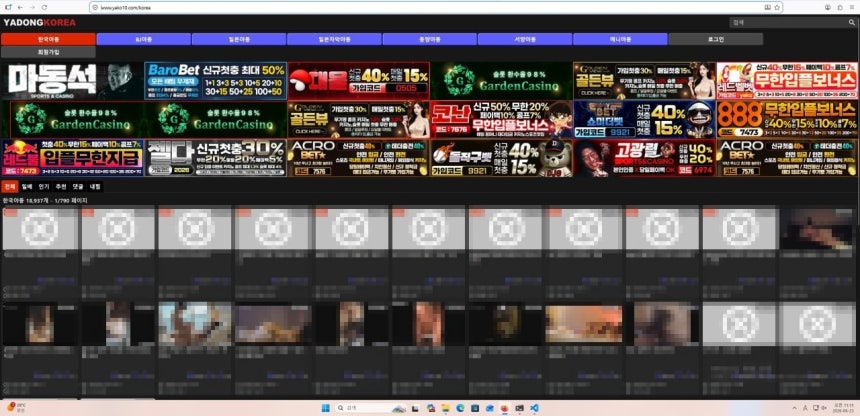Click the 로그인 login button

(716, 39)
